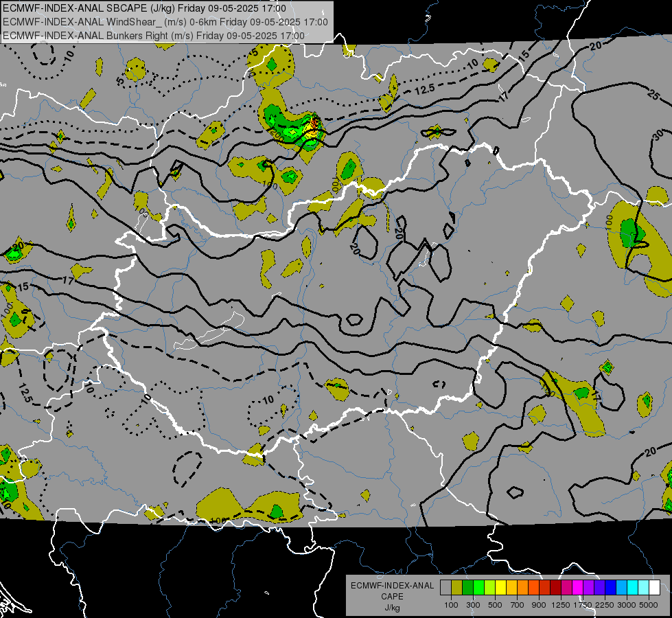Click the 25 contour label on map

click(x=653, y=95)
